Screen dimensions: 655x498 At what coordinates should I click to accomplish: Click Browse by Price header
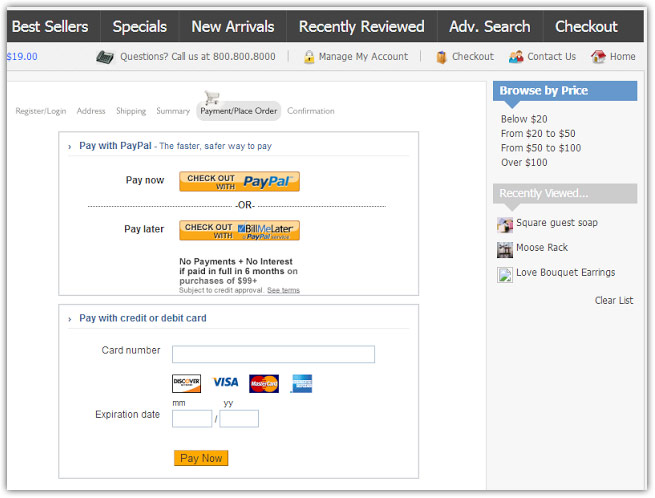coord(565,91)
